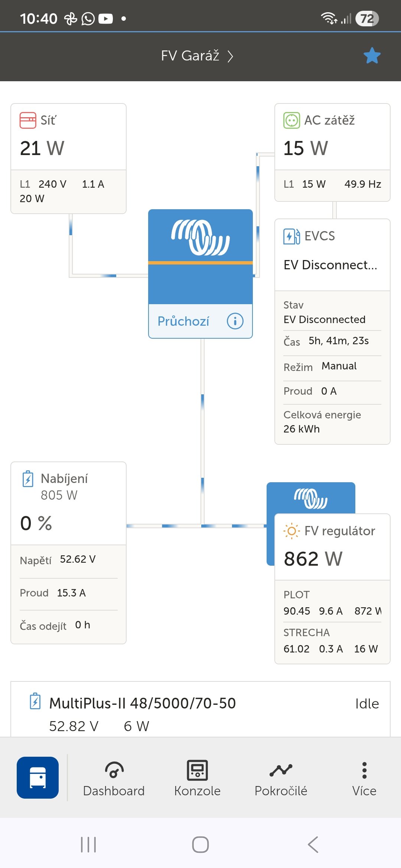Open the Pokročilé tab
This screenshot has height=868, width=401.
tap(281, 778)
